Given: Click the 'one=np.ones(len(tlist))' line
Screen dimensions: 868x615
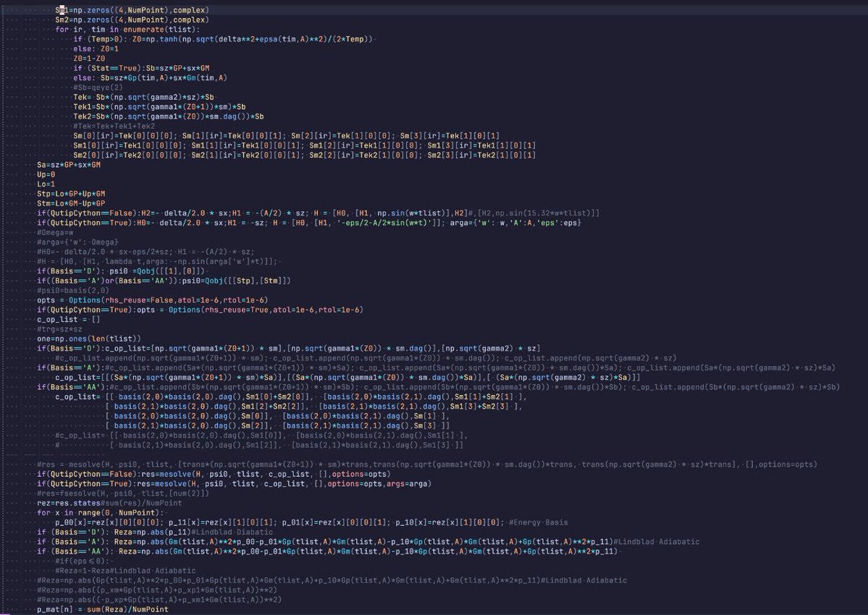Looking at the screenshot, I should point(88,339).
